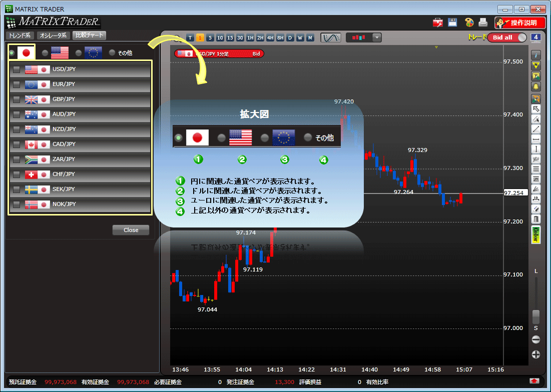Open the red toolbox settings icon
The height and width of the screenshot is (392, 551).
pos(438,22)
